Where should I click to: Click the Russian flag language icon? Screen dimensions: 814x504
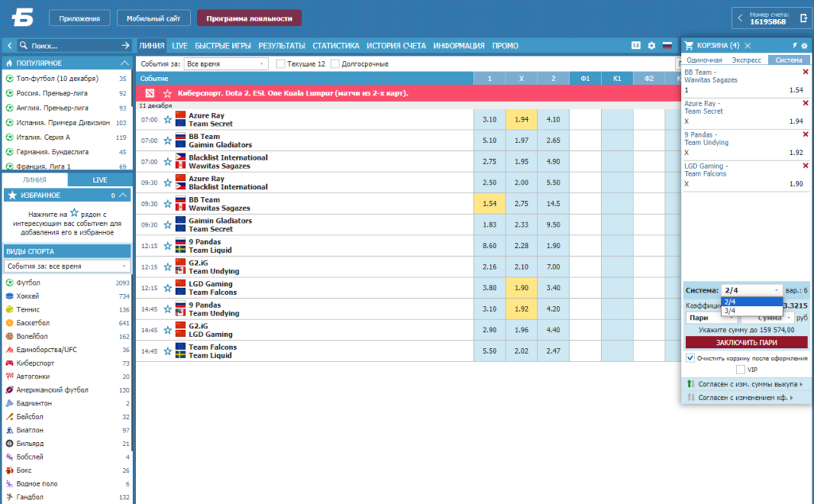(x=668, y=45)
